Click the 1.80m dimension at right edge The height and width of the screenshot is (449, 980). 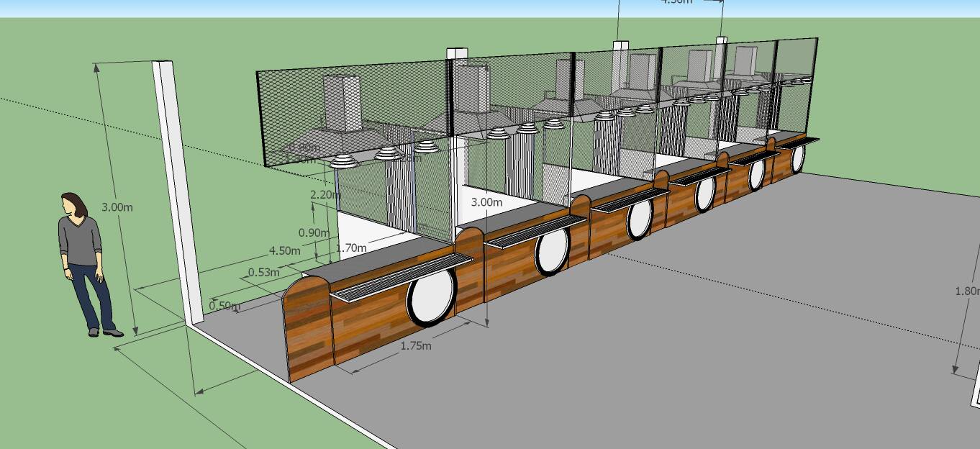click(966, 291)
